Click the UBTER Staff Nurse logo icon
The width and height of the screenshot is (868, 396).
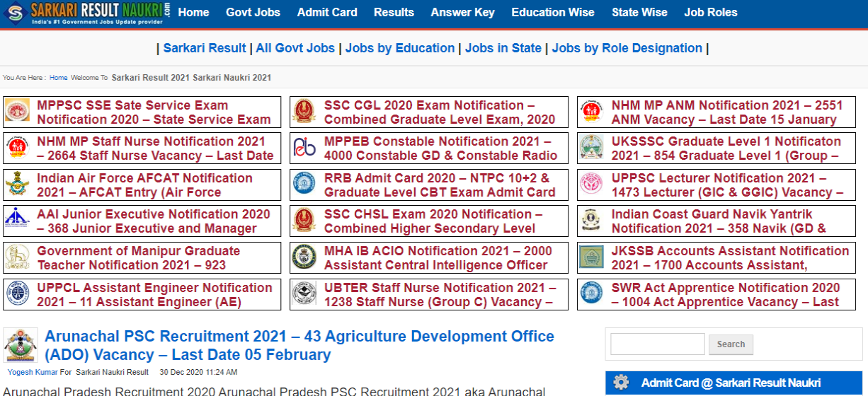pyautogui.click(x=304, y=294)
